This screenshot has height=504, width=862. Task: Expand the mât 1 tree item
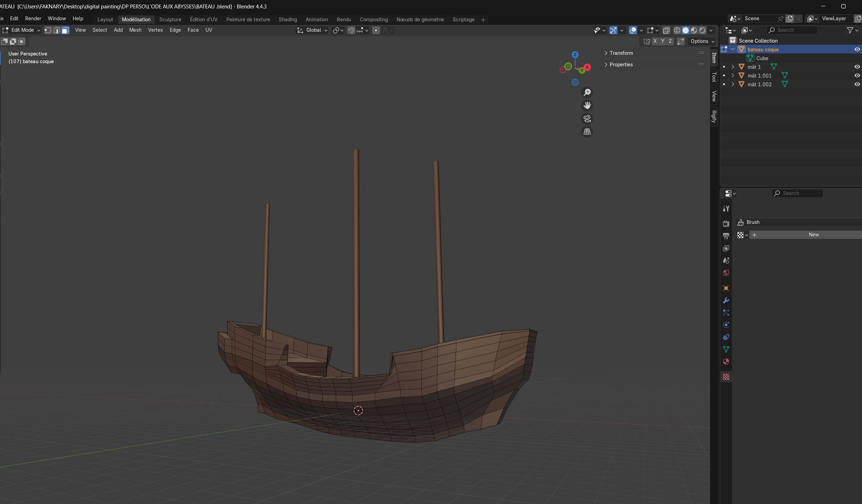[733, 67]
